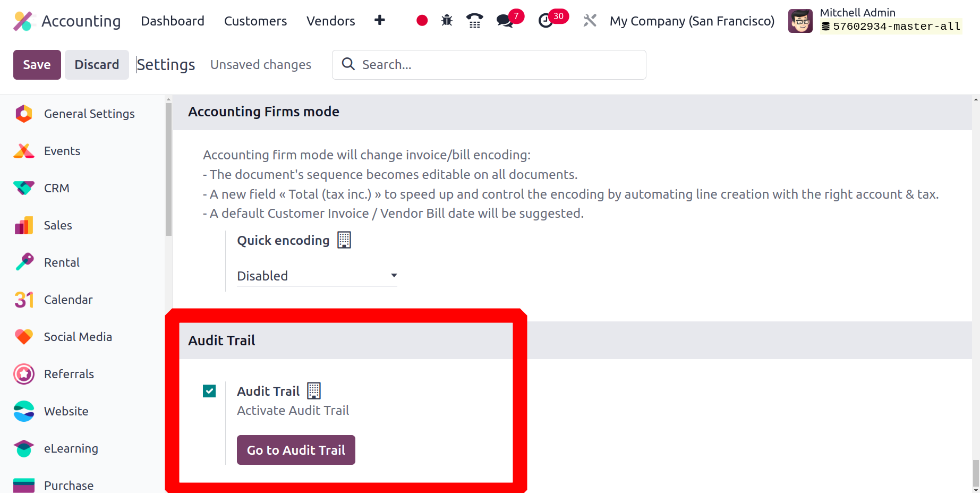
Task: Open the chat conversations icon
Action: point(505,21)
